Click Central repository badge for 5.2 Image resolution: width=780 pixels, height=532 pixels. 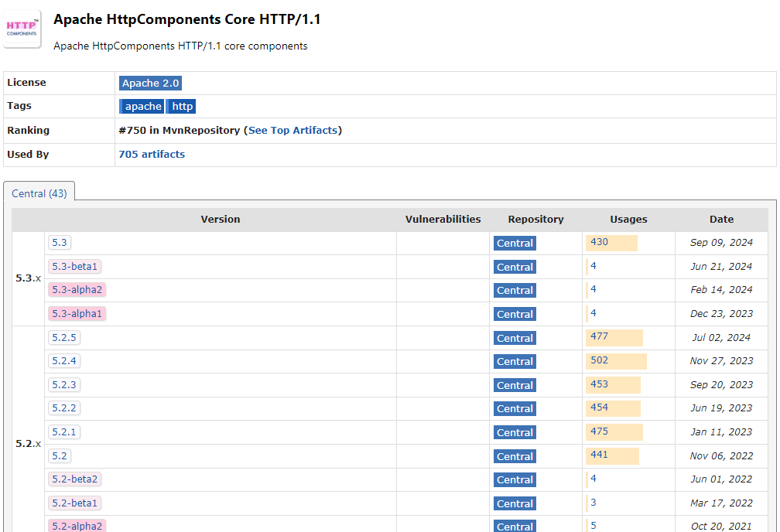(x=515, y=456)
